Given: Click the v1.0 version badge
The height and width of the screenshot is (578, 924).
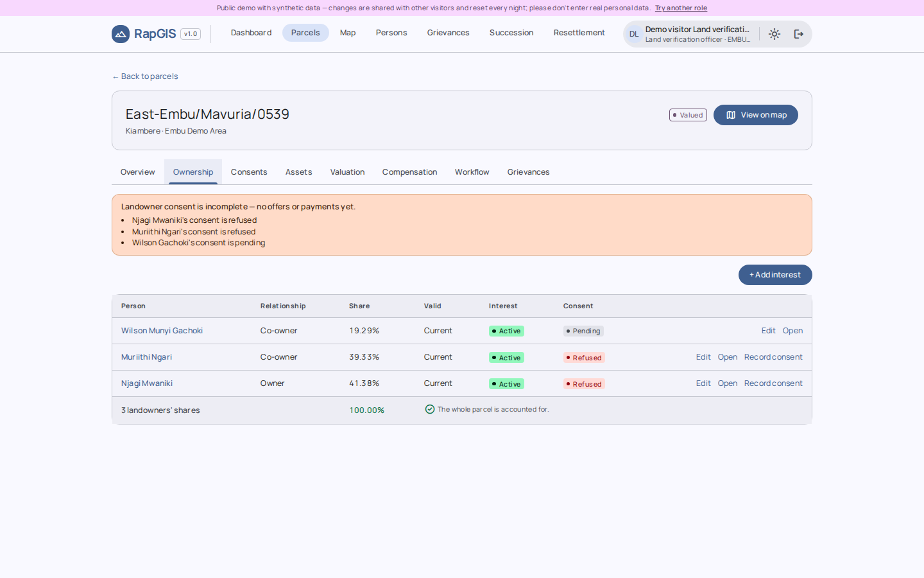Looking at the screenshot, I should (191, 34).
